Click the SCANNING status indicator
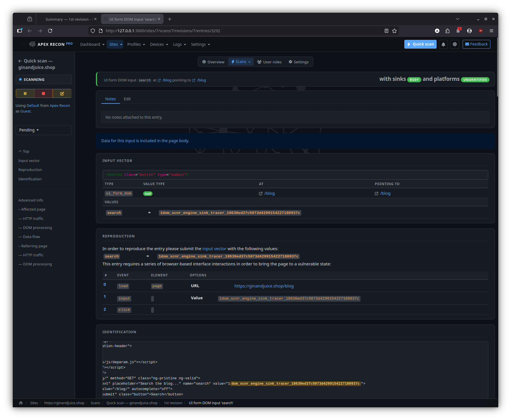Viewport: 511px width, 420px height. point(44,80)
